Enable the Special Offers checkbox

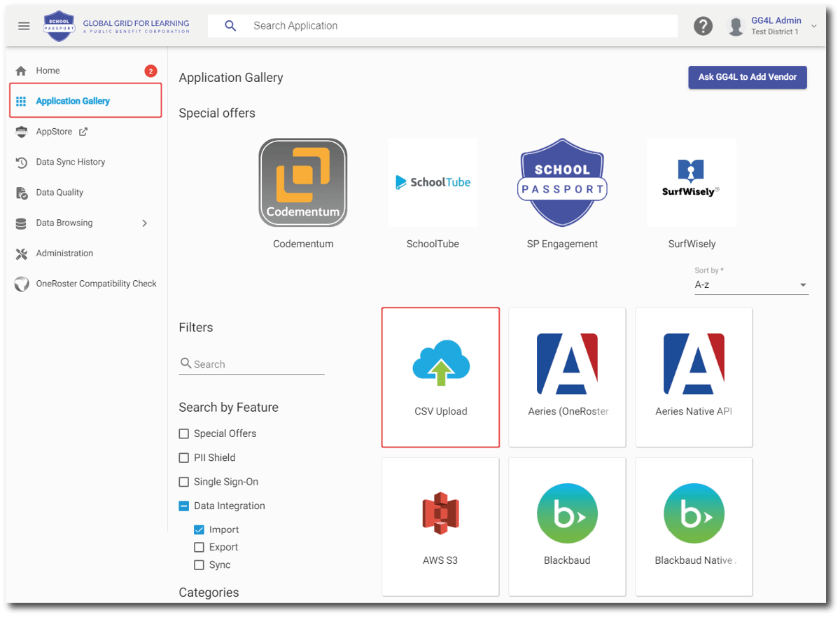(184, 434)
